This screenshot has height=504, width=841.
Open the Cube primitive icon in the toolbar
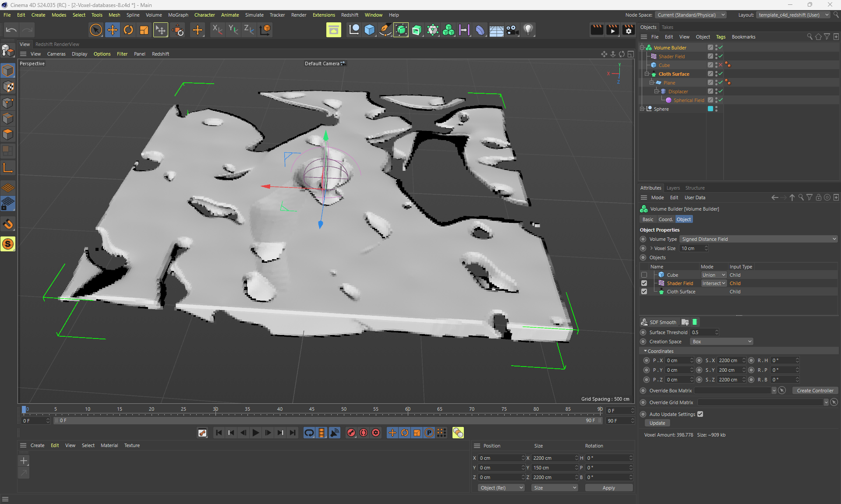(370, 30)
